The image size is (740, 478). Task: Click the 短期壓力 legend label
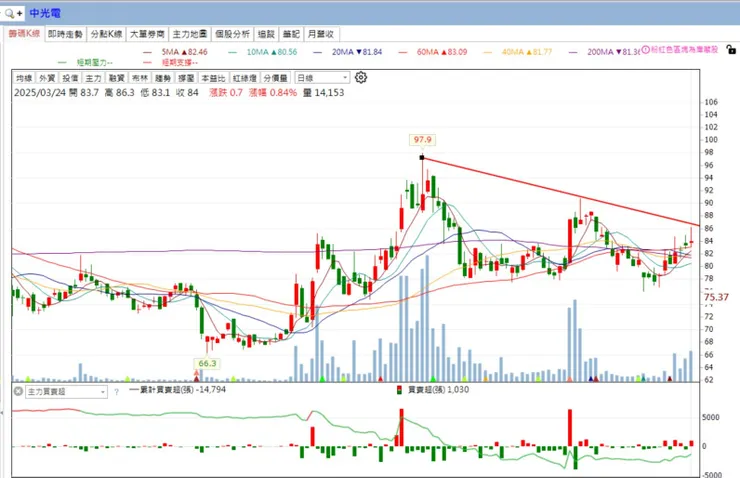coord(94,62)
